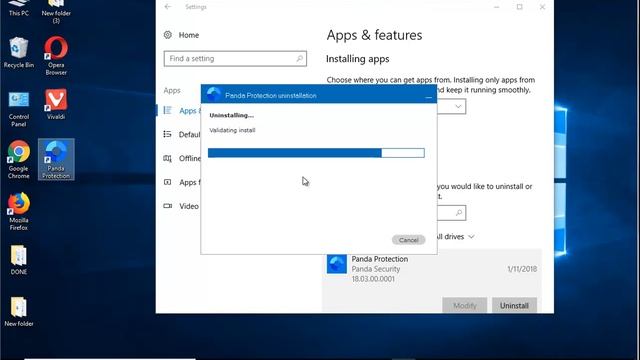640x360 pixels.
Task: Click the Video playback sidebar icon
Action: (x=167, y=206)
